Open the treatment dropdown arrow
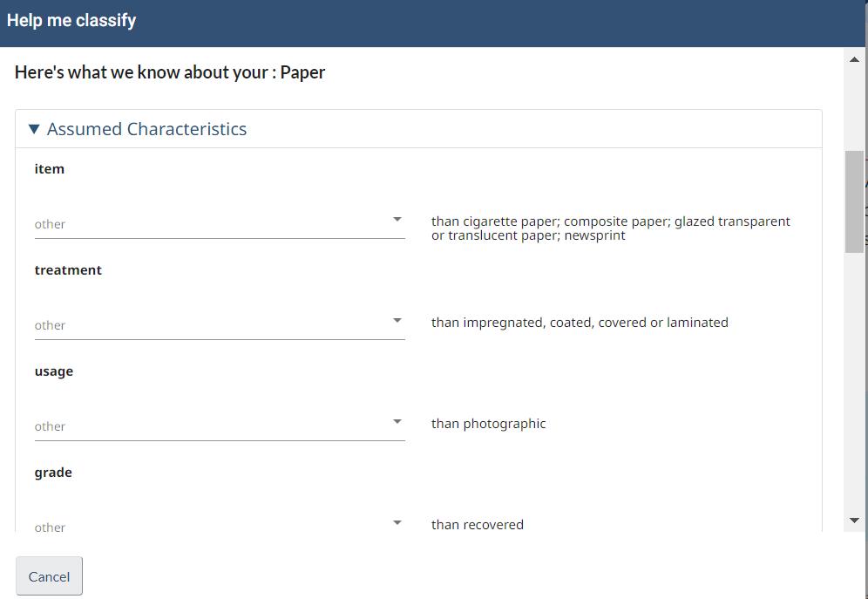This screenshot has width=868, height=599. [397, 321]
